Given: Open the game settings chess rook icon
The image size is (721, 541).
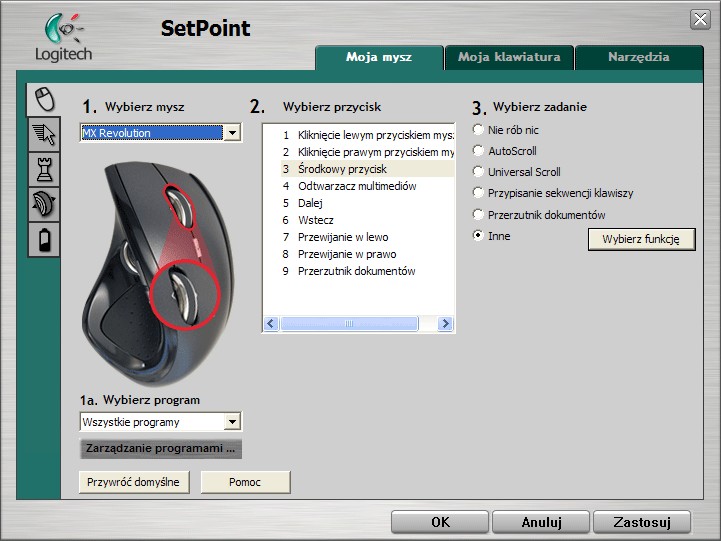Looking at the screenshot, I should [x=44, y=168].
